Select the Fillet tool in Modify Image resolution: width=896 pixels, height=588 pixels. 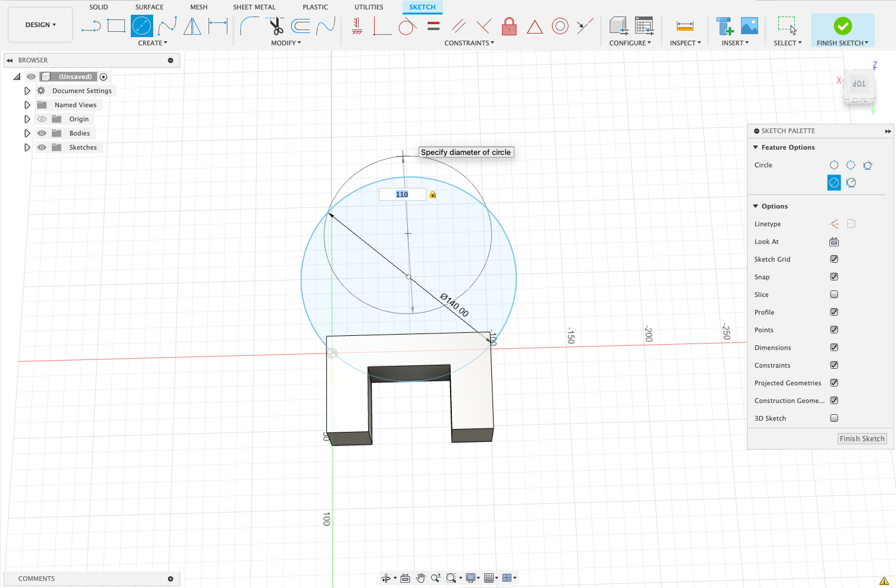tap(250, 26)
